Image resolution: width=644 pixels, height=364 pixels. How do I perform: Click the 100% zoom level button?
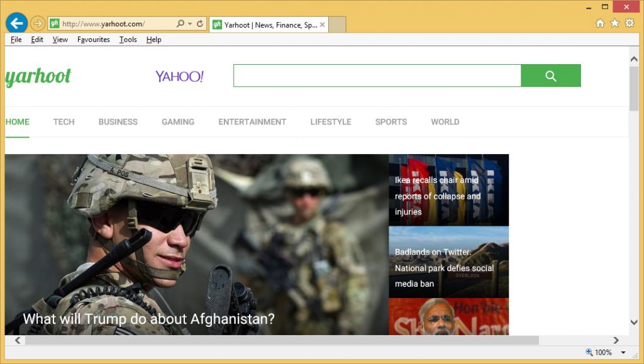(599, 352)
